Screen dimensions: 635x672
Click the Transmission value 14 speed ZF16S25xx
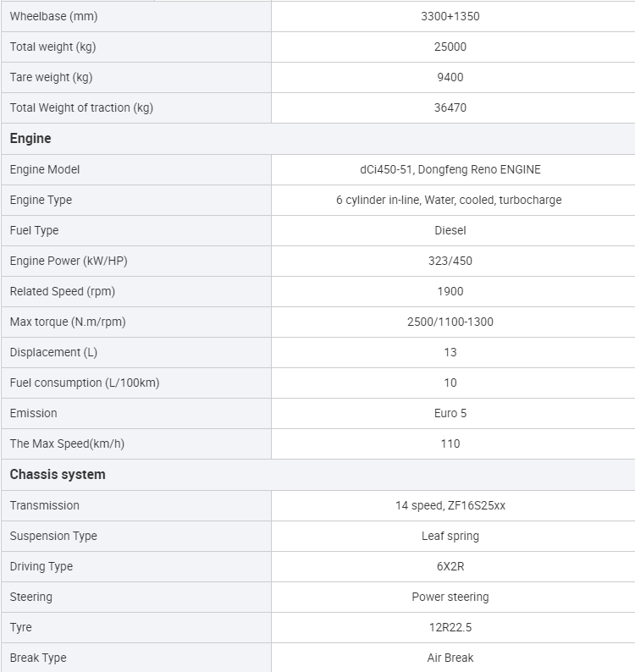450,506
